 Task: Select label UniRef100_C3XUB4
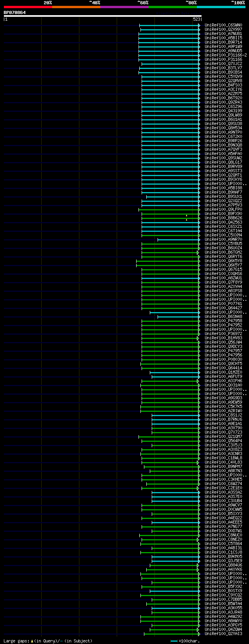coord(223,501)
